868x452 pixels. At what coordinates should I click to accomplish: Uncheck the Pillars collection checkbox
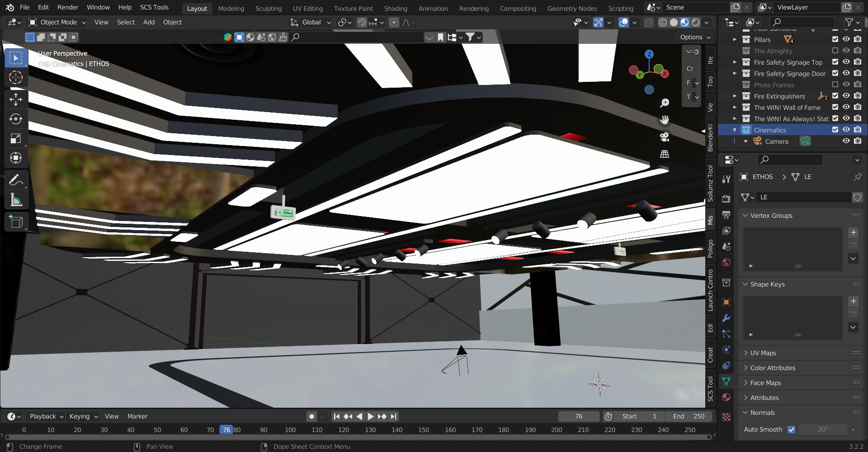click(x=835, y=39)
